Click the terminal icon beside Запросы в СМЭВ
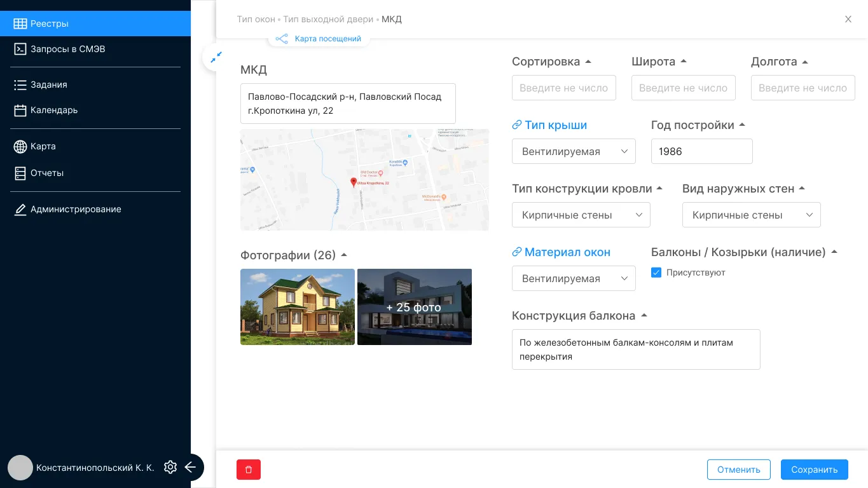Viewport: 868px width, 488px height. 20,49
